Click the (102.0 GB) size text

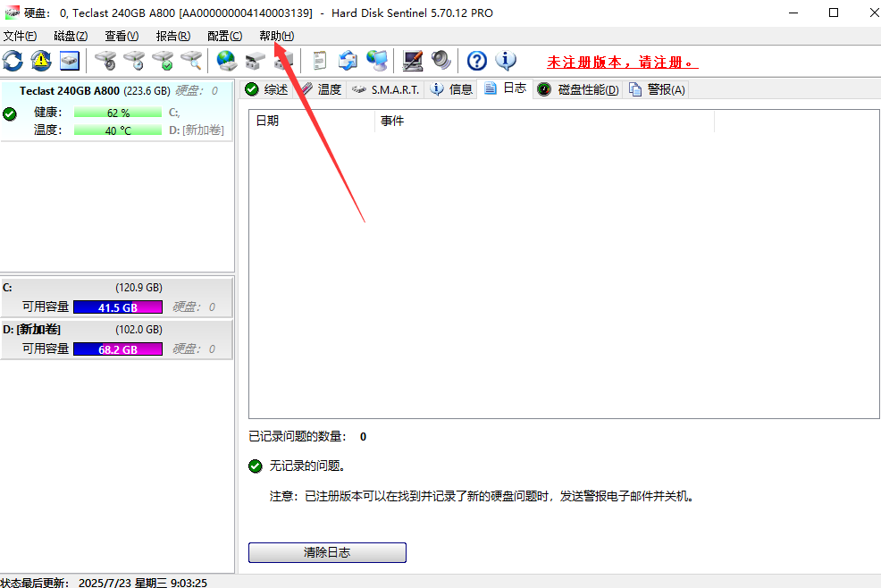[138, 330]
